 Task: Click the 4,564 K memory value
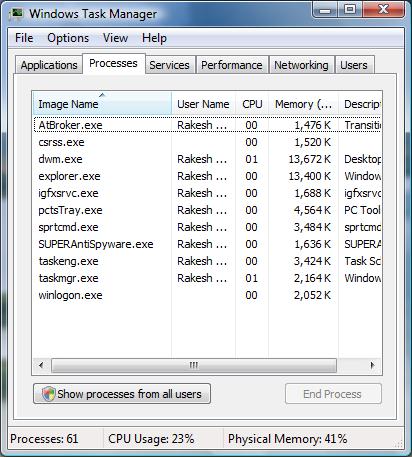click(312, 210)
